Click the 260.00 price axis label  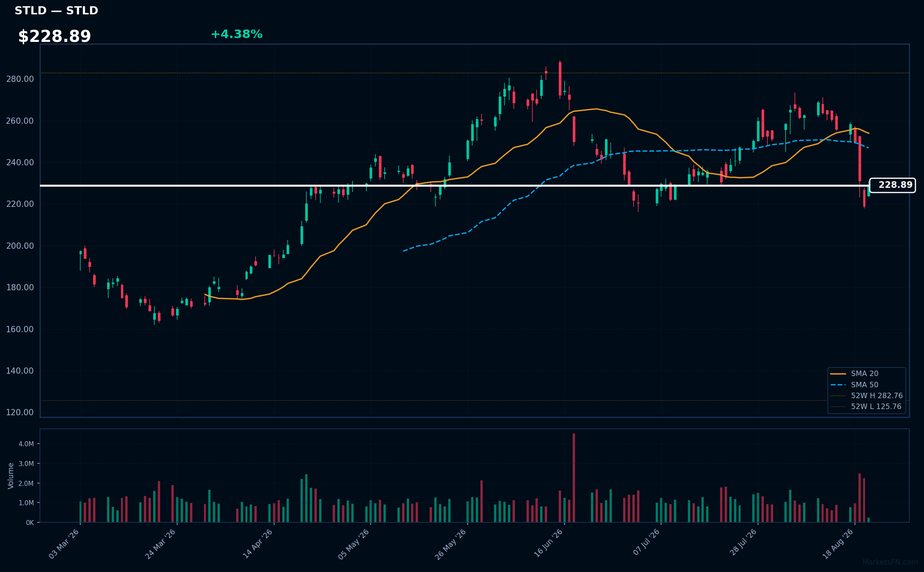click(x=20, y=121)
